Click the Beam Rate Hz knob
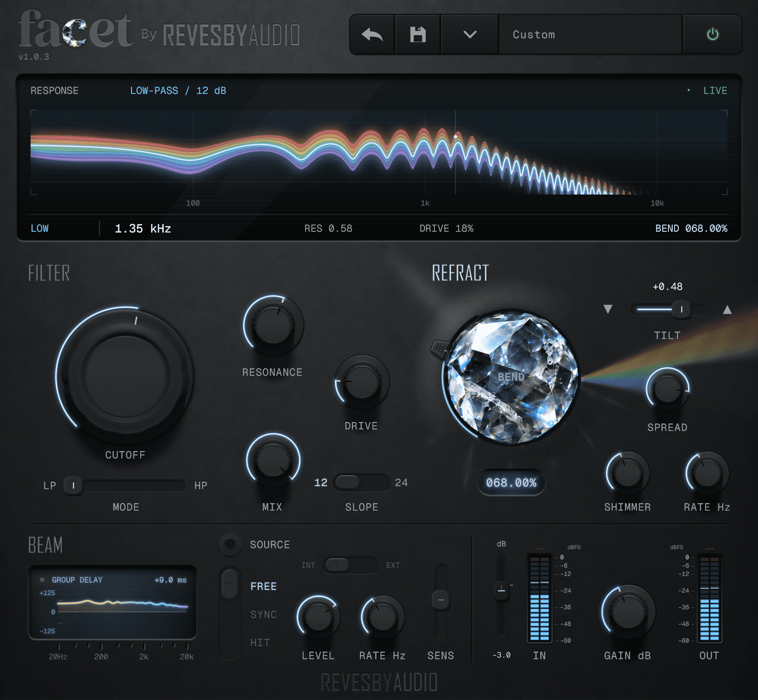The height and width of the screenshot is (700, 758). coord(382,617)
